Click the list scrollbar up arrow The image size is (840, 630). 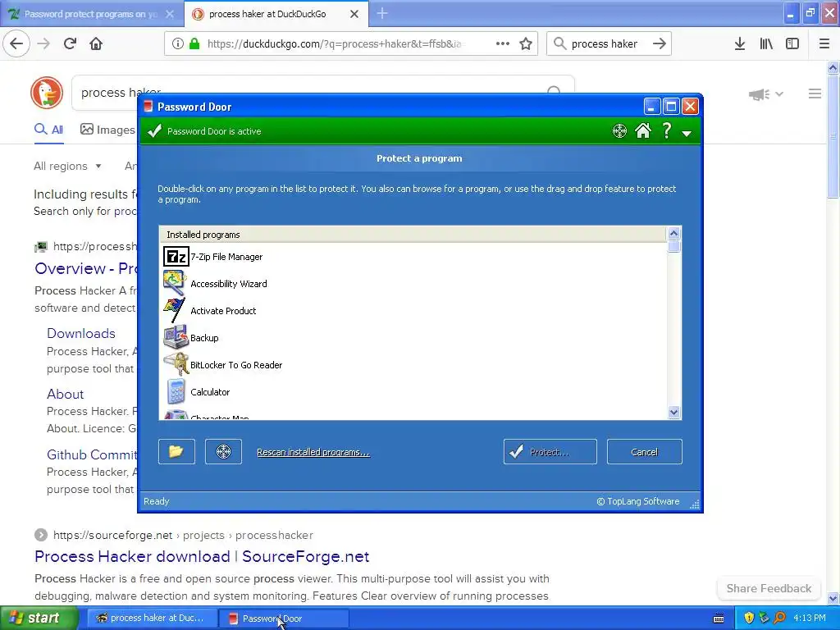coord(673,233)
